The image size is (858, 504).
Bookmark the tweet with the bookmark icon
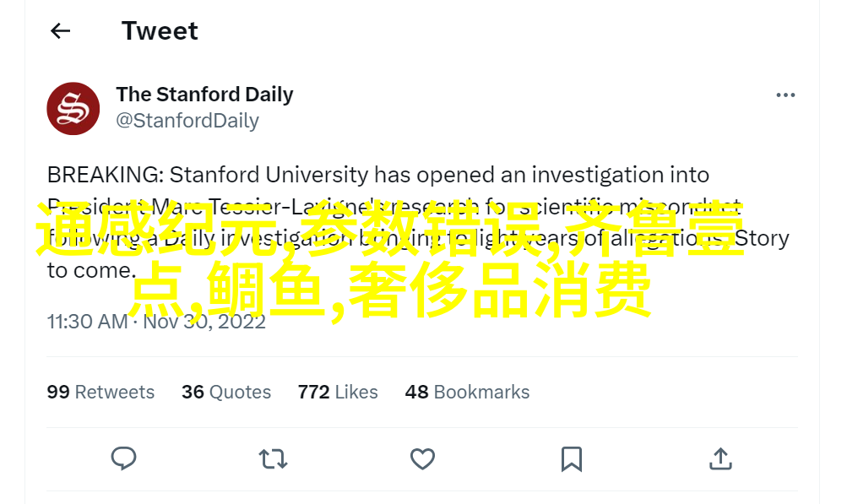(x=571, y=459)
